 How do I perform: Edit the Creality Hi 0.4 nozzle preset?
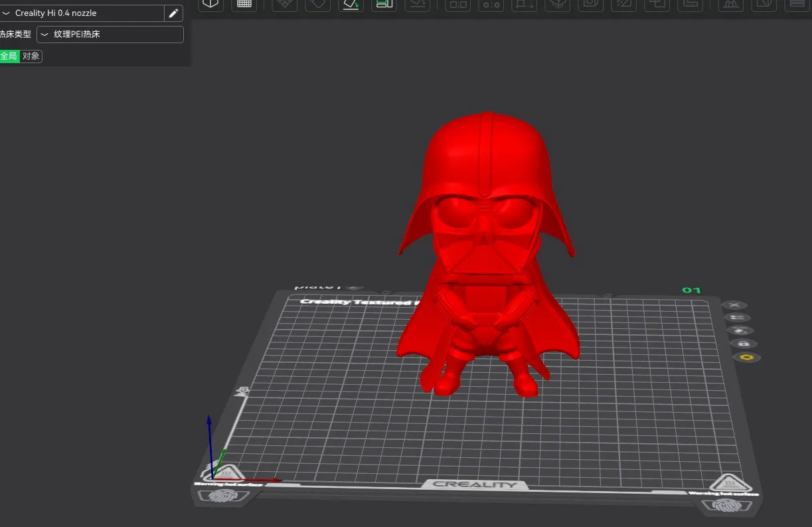tap(173, 13)
